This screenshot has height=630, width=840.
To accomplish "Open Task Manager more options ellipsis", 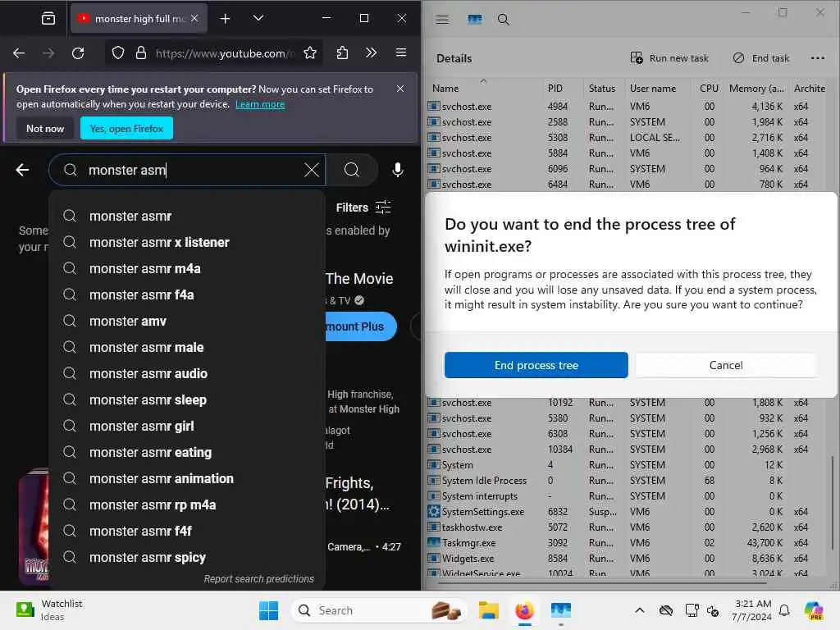I will [x=818, y=58].
